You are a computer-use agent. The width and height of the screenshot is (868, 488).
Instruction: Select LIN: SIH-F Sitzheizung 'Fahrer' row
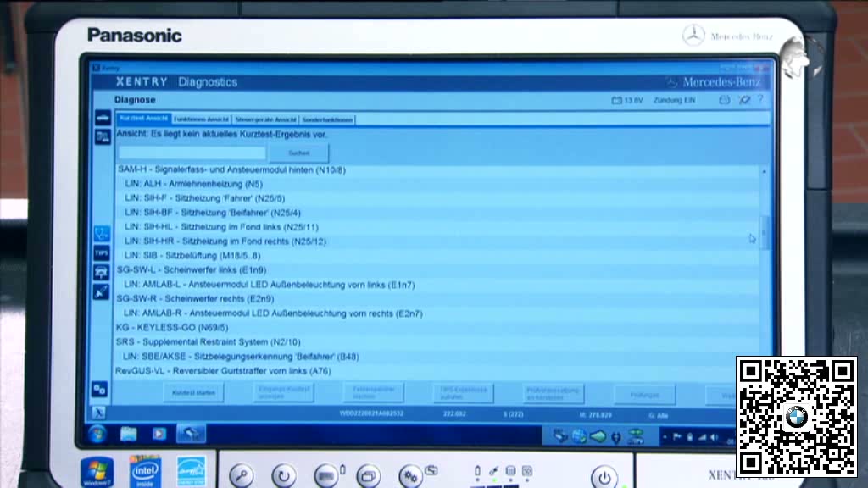click(437, 198)
